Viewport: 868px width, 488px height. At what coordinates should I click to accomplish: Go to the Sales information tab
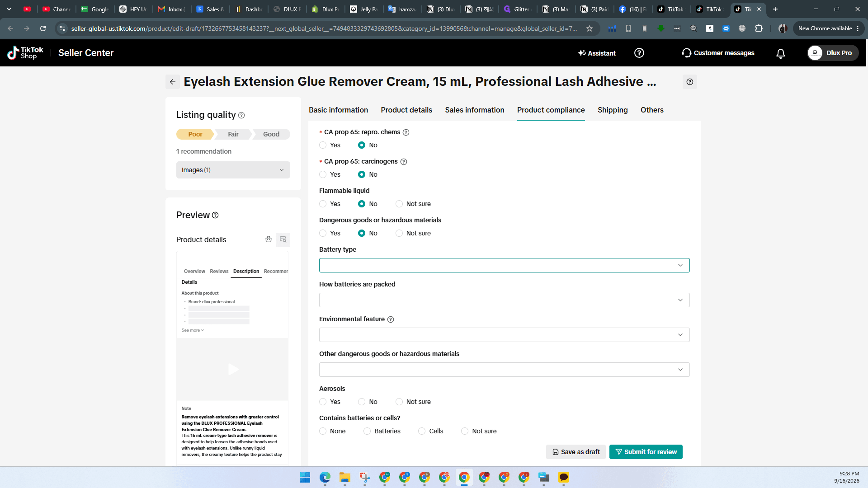pos(475,110)
